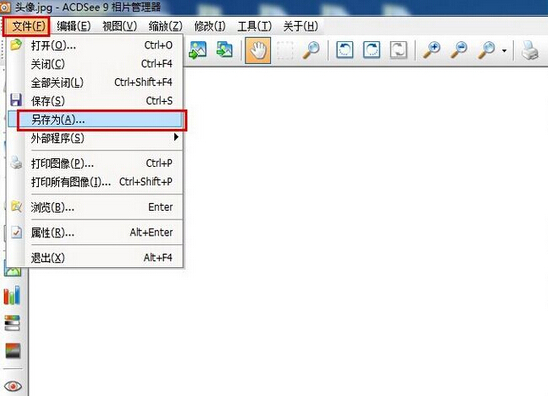Click the color stripes sidebar icon

(12, 323)
